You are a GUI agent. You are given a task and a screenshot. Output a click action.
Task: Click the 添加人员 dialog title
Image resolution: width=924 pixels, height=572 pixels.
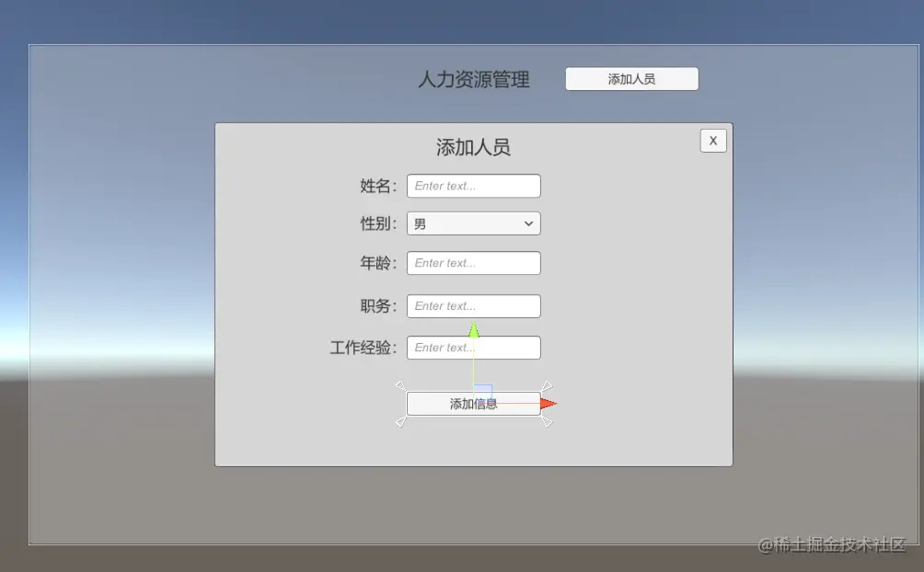(x=474, y=147)
